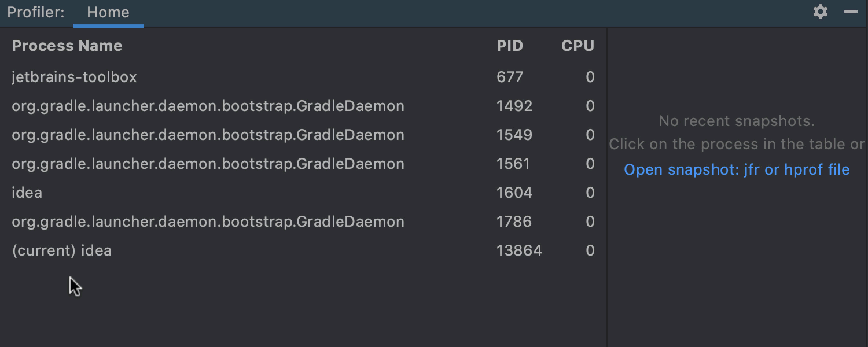Sort the table by Process Name
This screenshot has width=868, height=347.
[x=67, y=46]
